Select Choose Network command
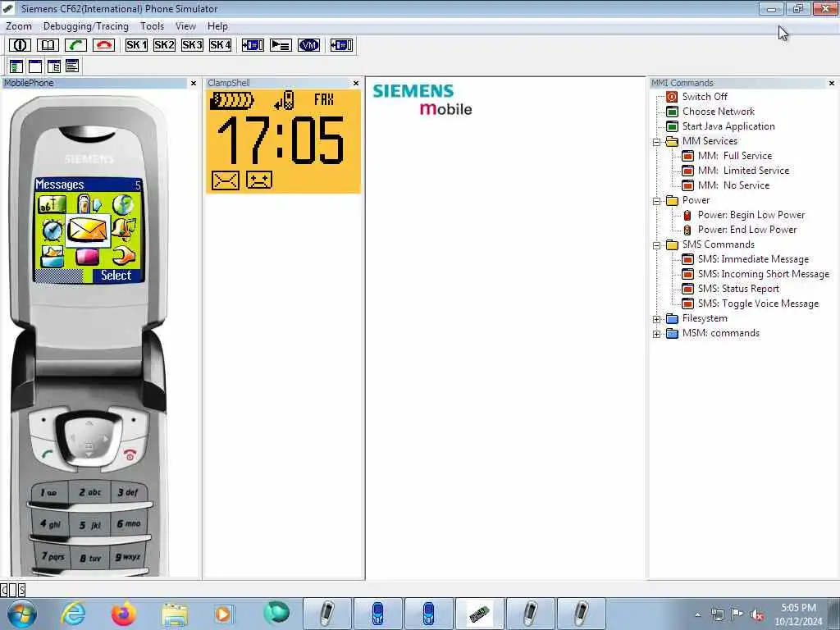Viewport: 840px width, 630px height. pyautogui.click(x=718, y=112)
